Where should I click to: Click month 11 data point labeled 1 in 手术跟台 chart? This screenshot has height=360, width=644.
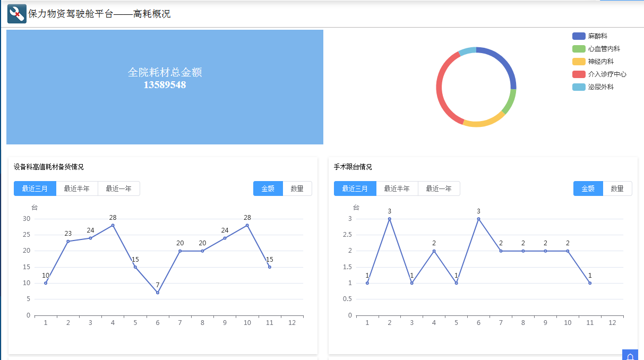point(590,283)
